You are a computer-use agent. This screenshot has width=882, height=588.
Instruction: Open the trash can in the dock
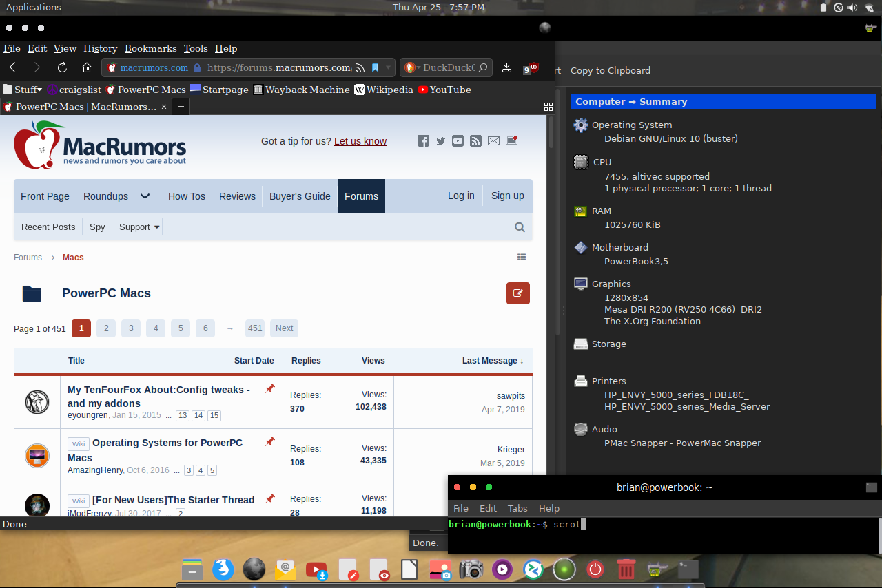626,569
